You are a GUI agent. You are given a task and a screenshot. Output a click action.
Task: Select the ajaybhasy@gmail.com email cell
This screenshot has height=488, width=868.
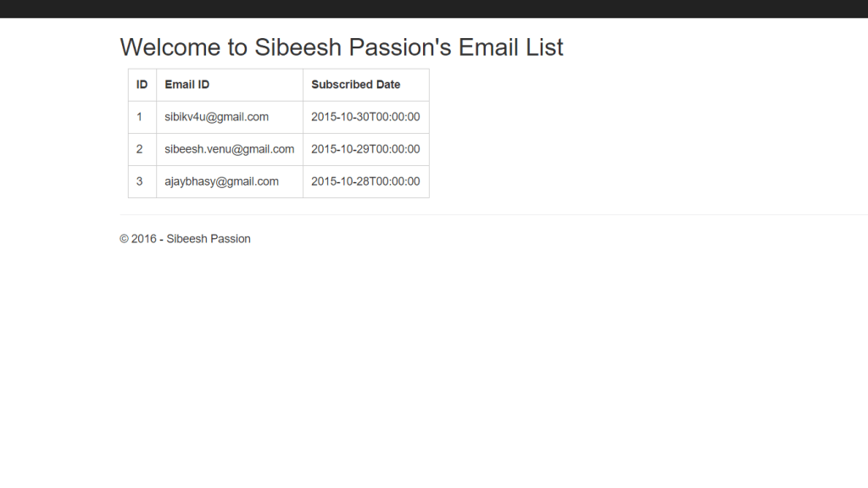click(x=230, y=181)
